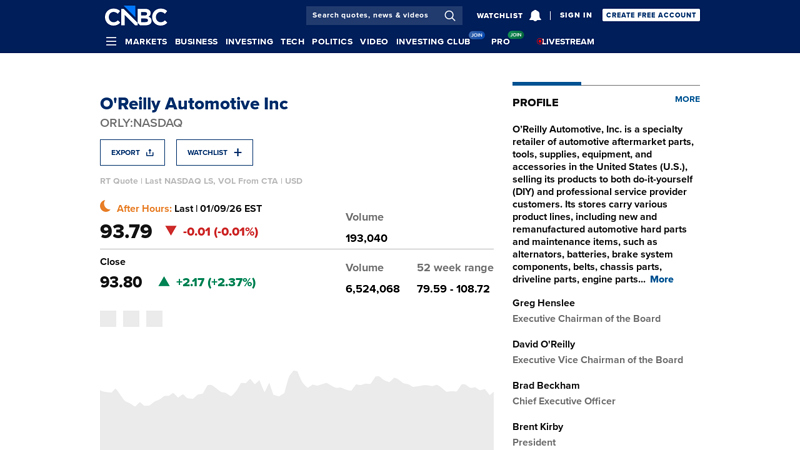The width and height of the screenshot is (800, 450).
Task: Click the closing price 93.80
Action: [x=121, y=282]
